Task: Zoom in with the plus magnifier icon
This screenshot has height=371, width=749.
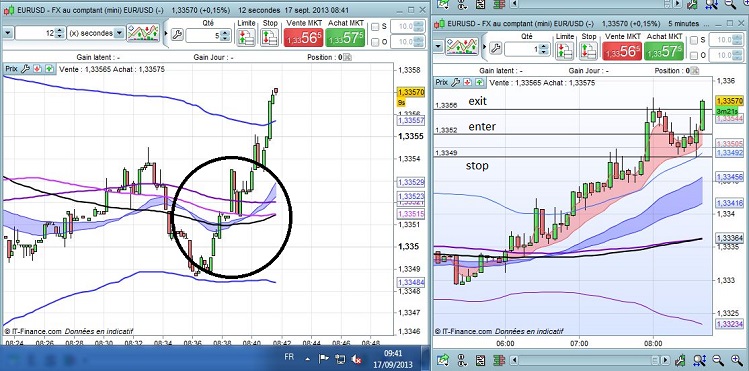Action: [737, 360]
